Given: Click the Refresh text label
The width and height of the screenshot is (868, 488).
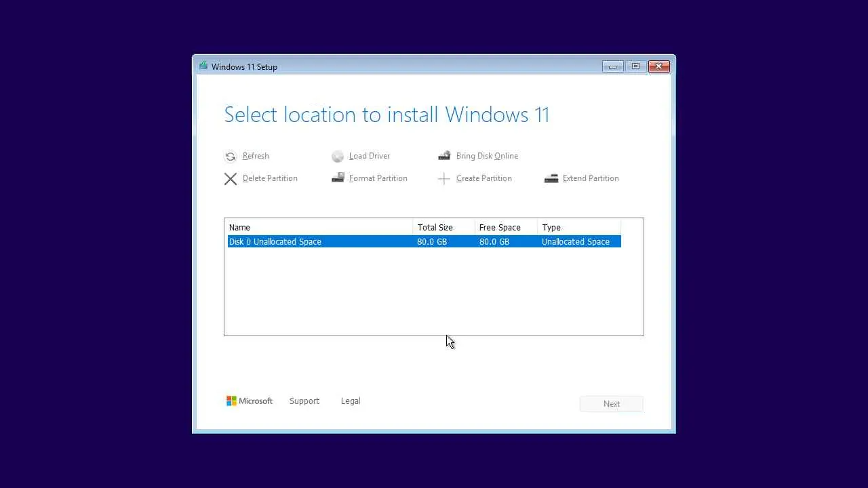Looking at the screenshot, I should point(256,156).
